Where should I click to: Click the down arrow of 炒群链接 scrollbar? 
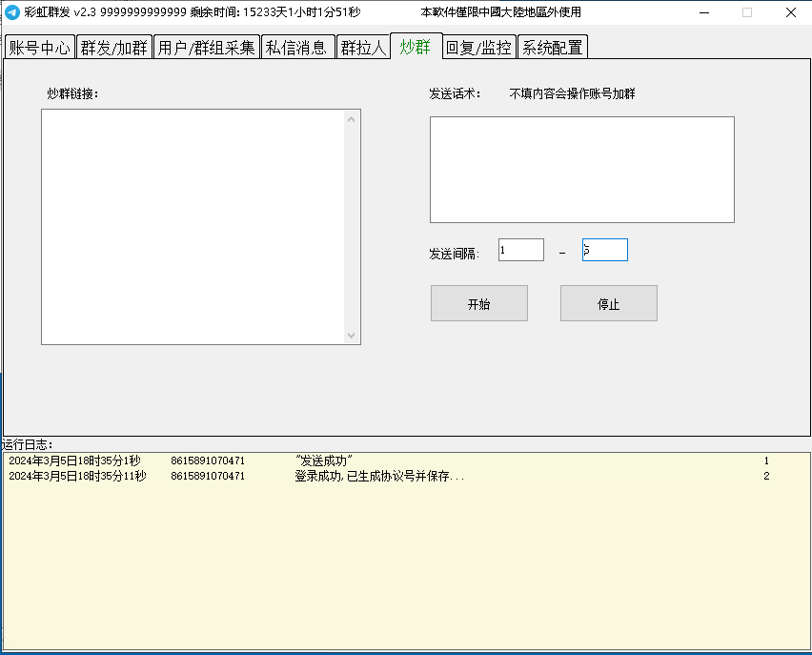(351, 335)
